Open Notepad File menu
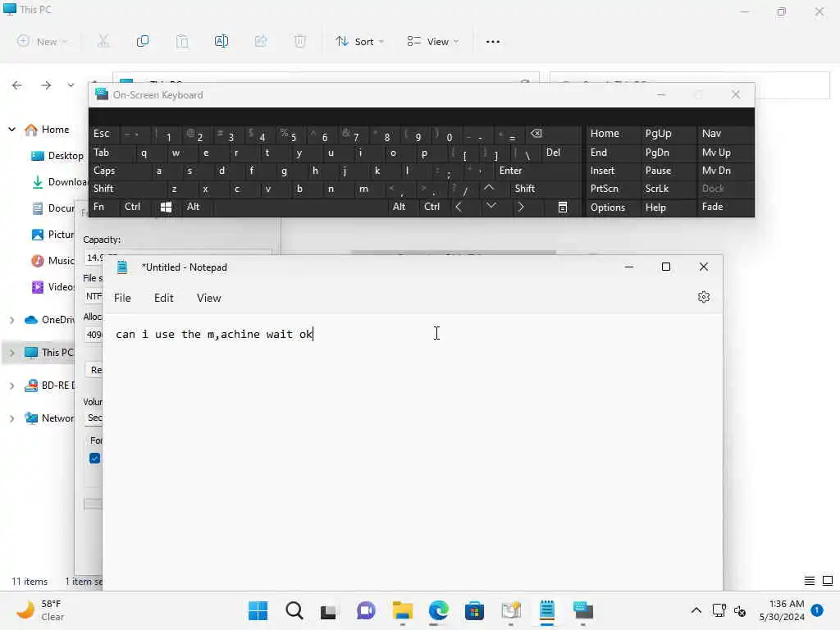This screenshot has width=840, height=630. (x=122, y=298)
